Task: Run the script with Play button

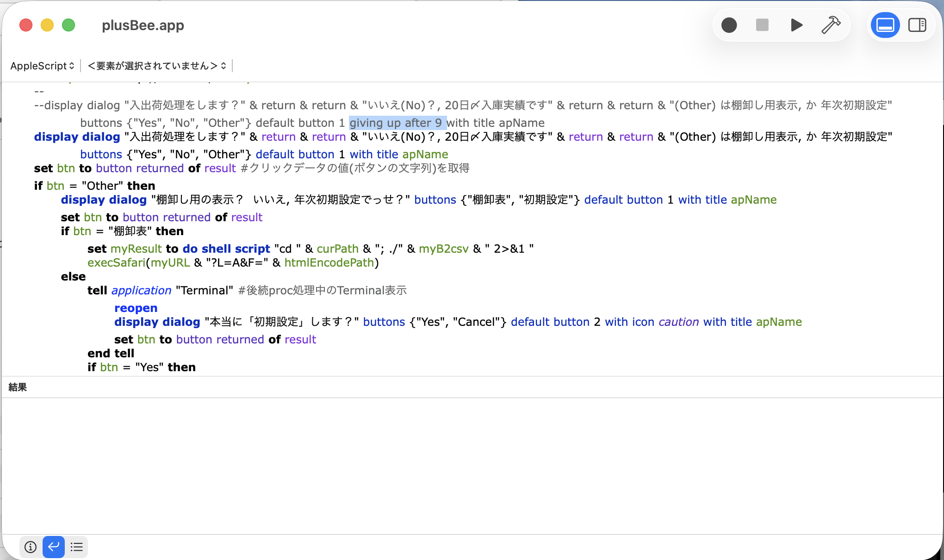Action: [x=796, y=25]
